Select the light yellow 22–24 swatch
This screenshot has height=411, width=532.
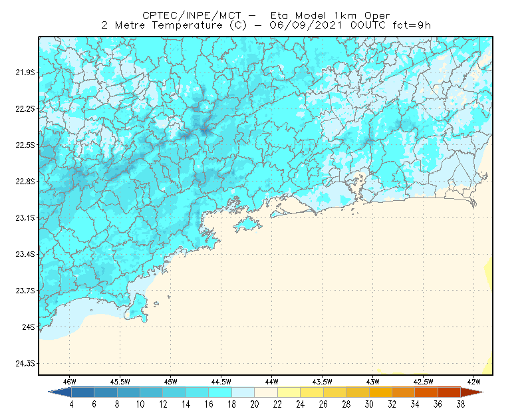coord(289,392)
